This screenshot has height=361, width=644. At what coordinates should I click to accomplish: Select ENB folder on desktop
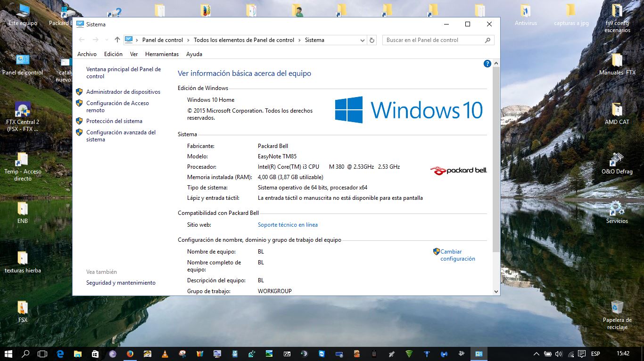pyautogui.click(x=23, y=213)
